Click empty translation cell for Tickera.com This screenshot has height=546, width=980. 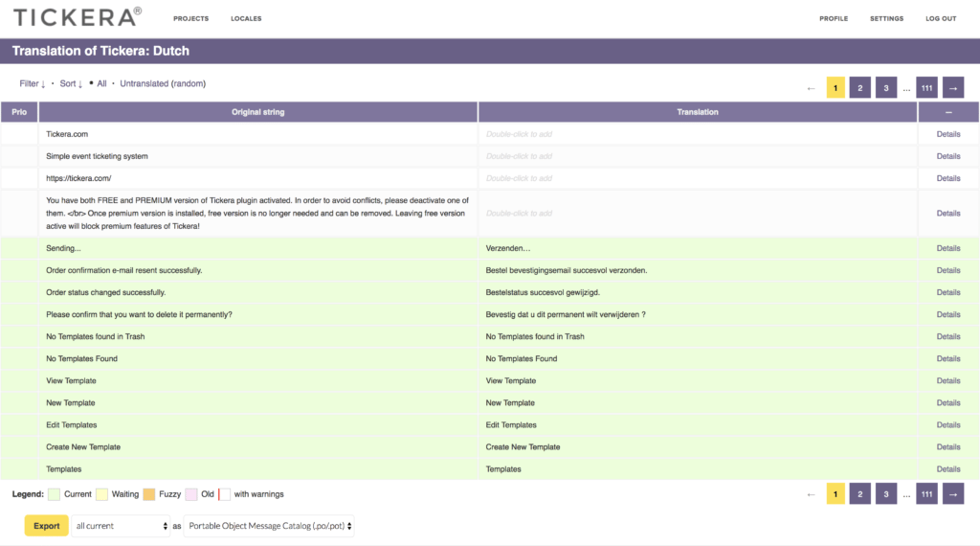point(698,134)
